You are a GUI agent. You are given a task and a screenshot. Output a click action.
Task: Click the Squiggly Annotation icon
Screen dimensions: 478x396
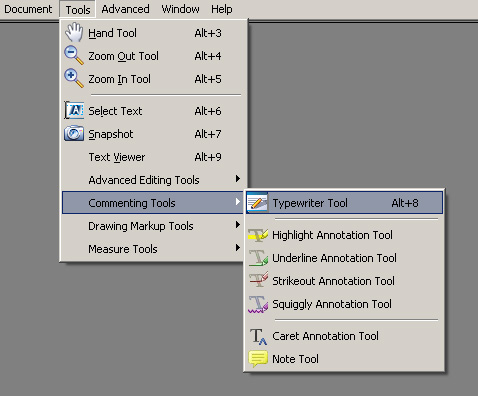click(258, 304)
